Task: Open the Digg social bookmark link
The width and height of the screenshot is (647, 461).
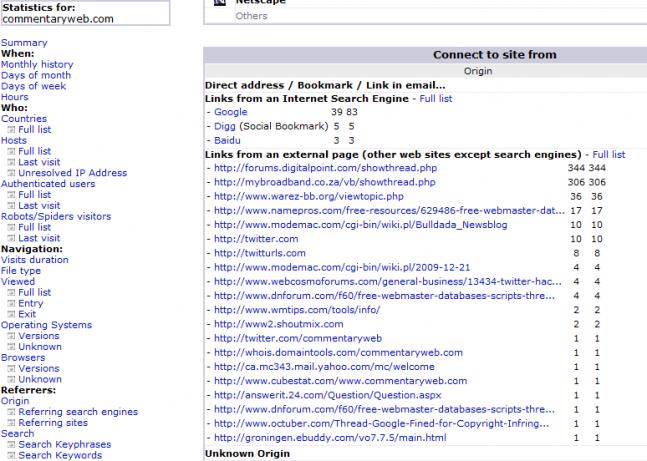Action: (x=224, y=126)
